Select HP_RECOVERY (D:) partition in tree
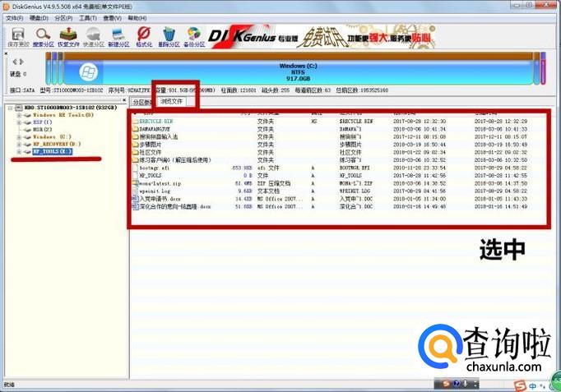The image size is (561, 392). pyautogui.click(x=57, y=144)
